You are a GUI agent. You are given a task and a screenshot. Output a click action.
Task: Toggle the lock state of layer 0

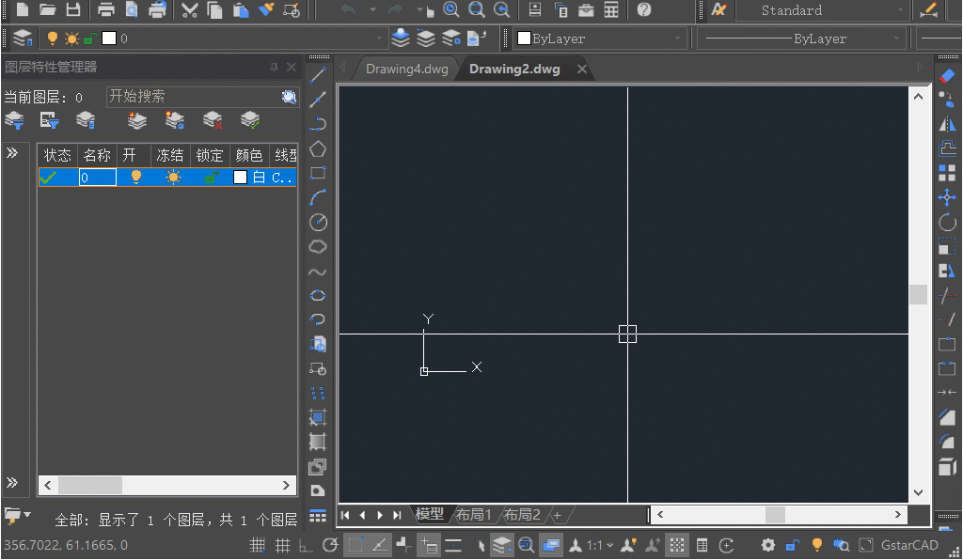coord(213,178)
